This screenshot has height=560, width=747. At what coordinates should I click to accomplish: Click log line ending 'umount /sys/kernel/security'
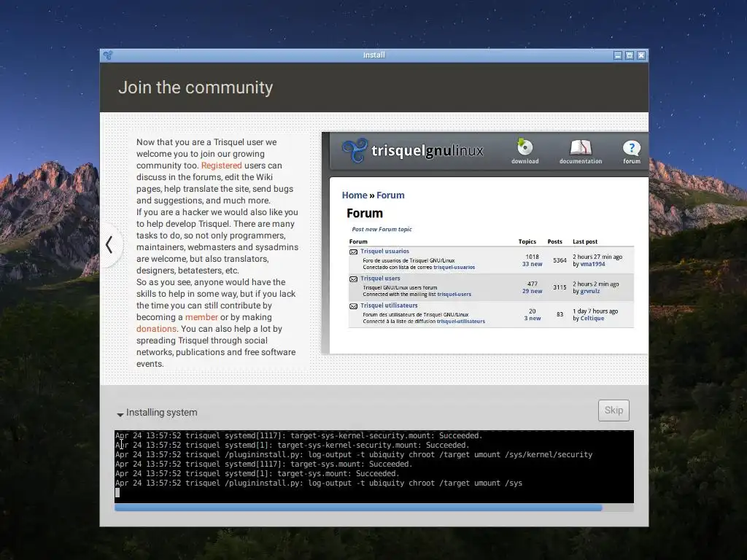pyautogui.click(x=354, y=455)
